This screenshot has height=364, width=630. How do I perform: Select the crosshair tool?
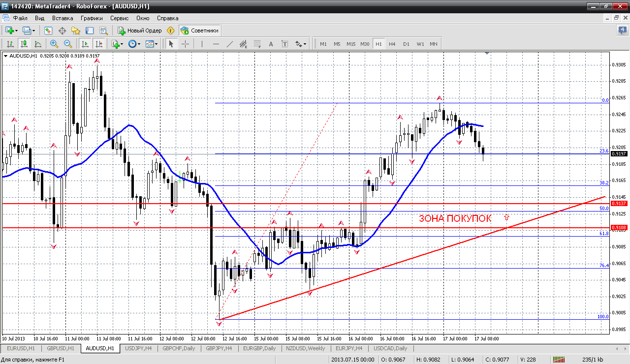[x=185, y=44]
